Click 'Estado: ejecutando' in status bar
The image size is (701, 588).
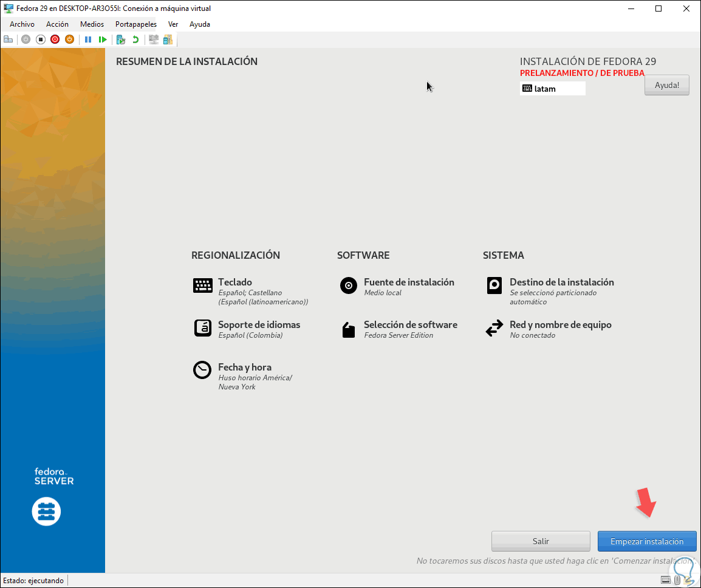pos(33,580)
